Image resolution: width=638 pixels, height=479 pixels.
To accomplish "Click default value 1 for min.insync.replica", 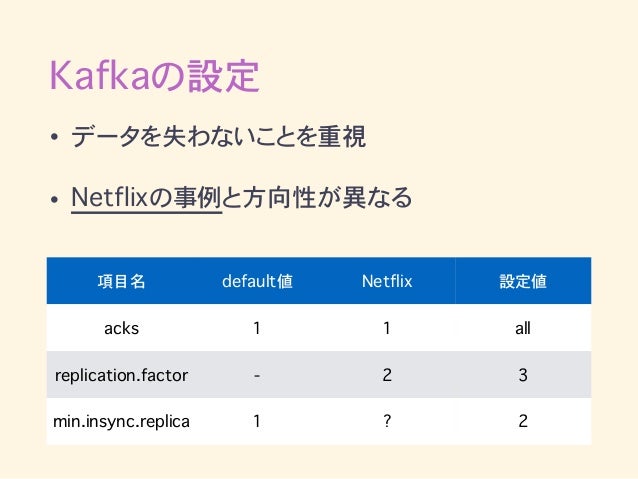I will coord(257,421).
